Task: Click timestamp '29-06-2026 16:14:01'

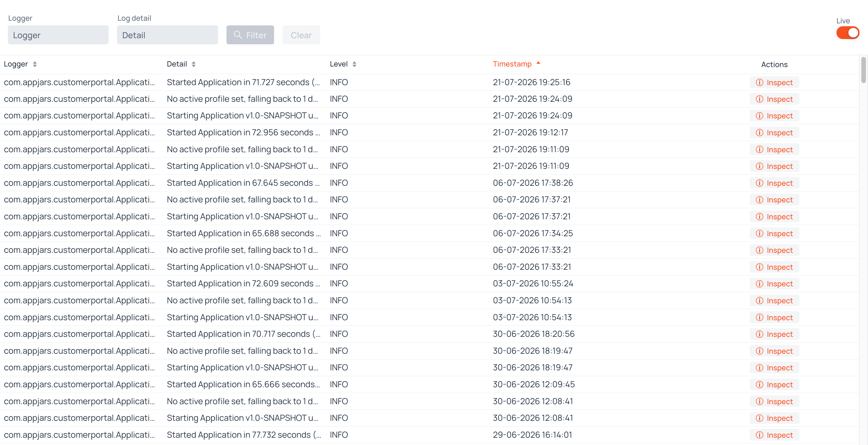Action: [x=532, y=435]
